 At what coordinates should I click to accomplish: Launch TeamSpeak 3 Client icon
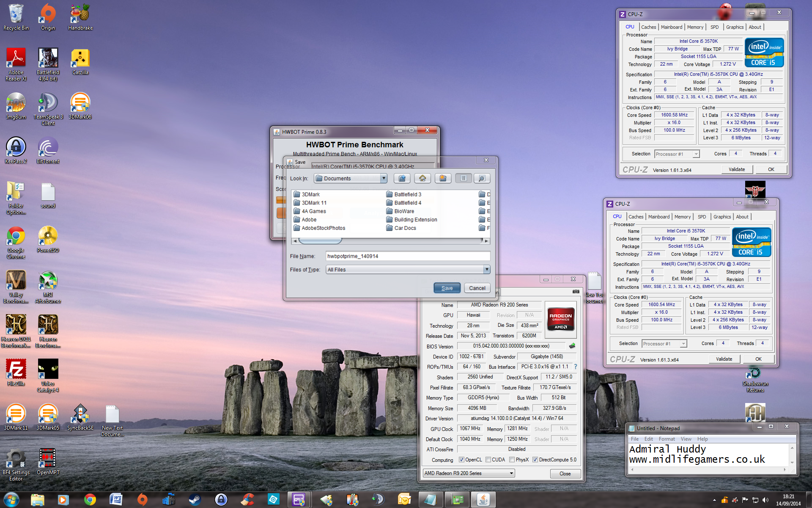48,109
